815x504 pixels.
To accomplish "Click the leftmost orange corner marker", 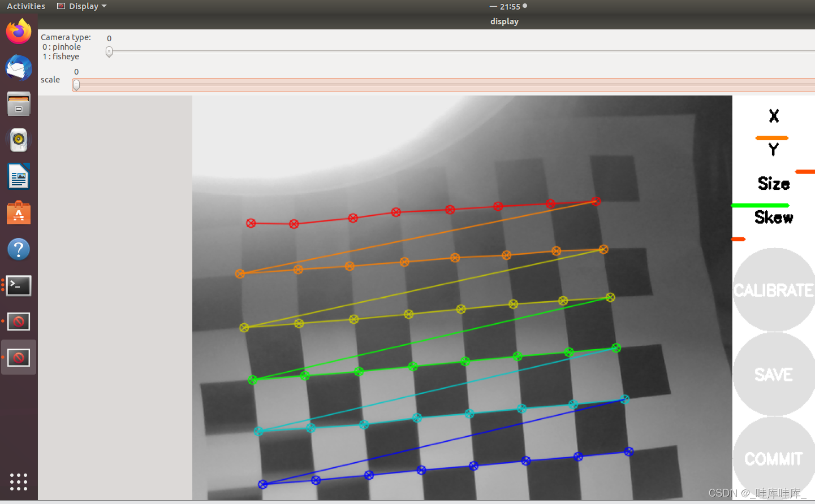I will (x=240, y=273).
